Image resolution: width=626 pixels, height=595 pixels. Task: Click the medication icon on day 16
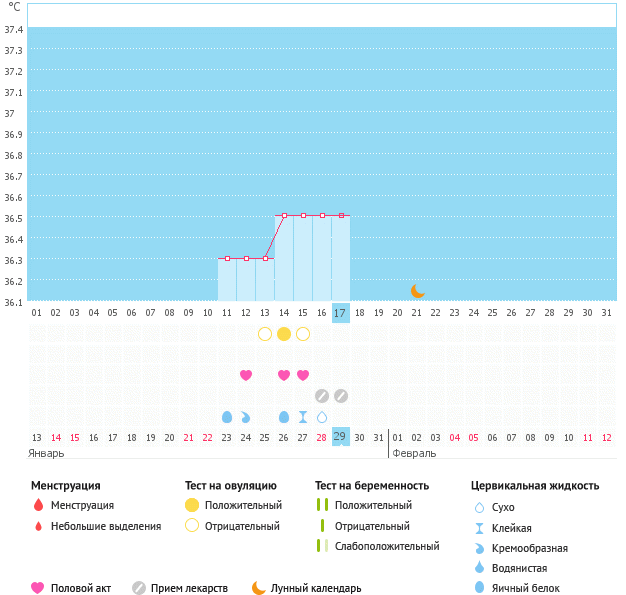(322, 396)
